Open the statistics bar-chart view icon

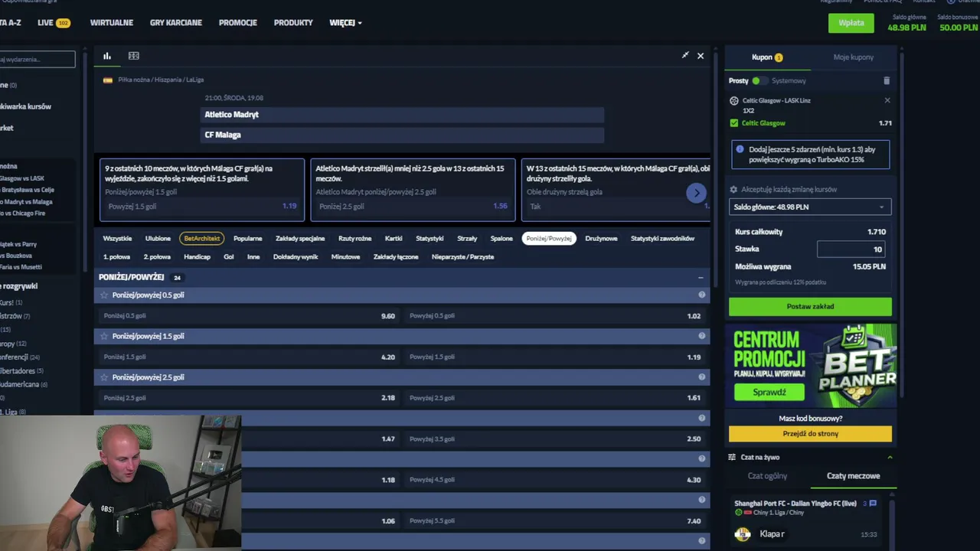point(107,56)
